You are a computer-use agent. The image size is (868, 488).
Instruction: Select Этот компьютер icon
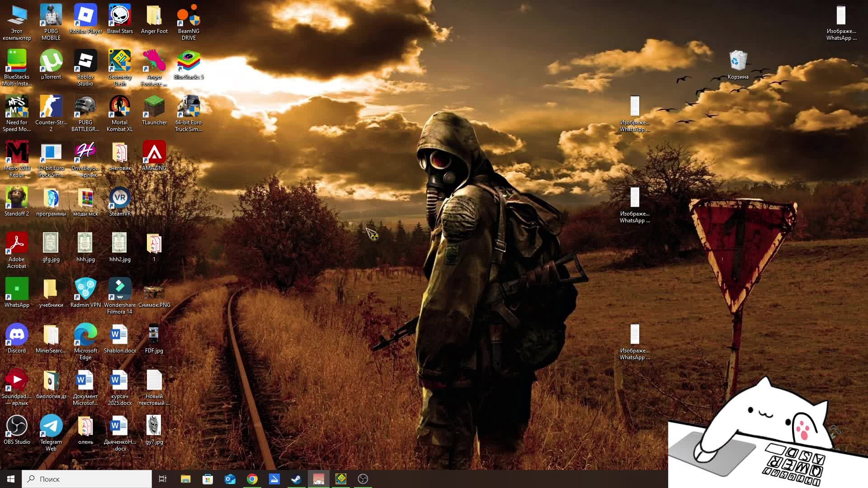[17, 22]
